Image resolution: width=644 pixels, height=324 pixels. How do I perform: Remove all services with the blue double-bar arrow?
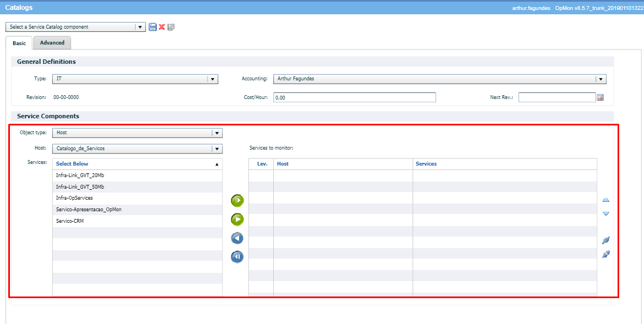point(237,257)
